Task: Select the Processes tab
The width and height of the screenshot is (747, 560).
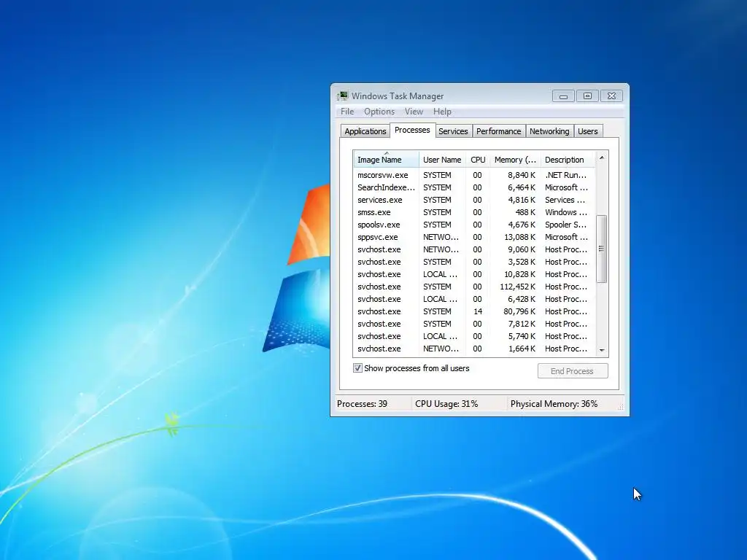Action: click(413, 130)
